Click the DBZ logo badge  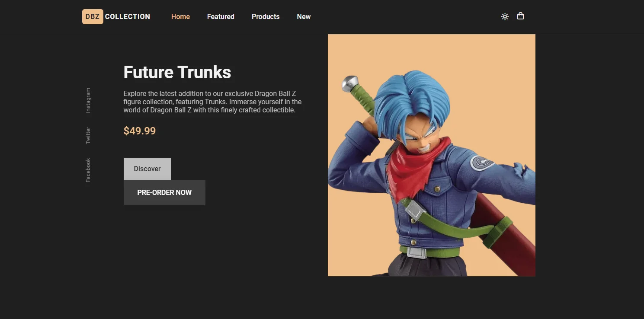click(93, 16)
